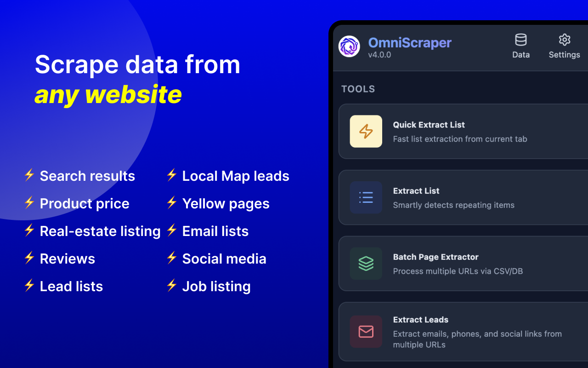This screenshot has height=368, width=588.
Task: Click 'Extract emails, phones, and social links' description
Action: (478, 339)
